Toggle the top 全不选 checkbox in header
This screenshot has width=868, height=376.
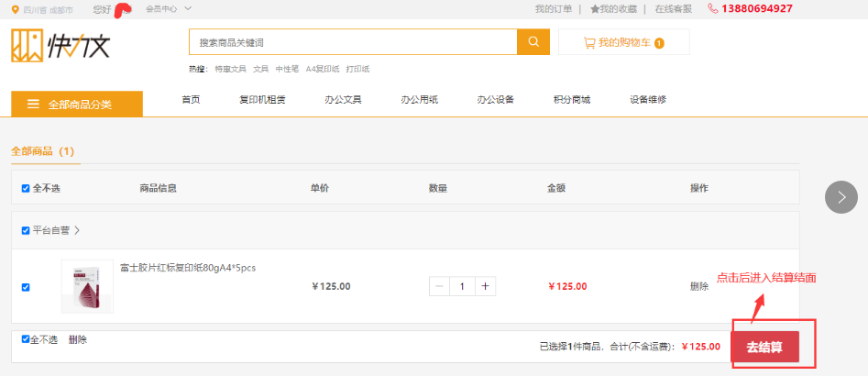coord(26,189)
